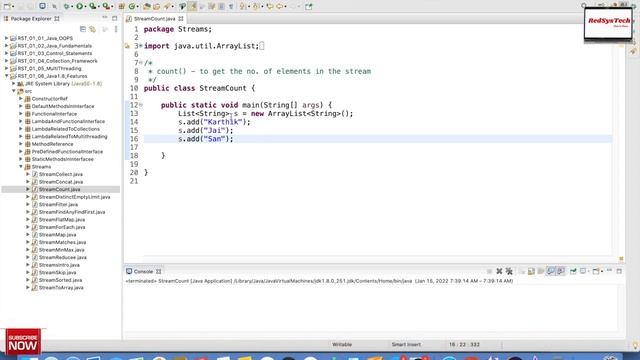Click the Previous Annotation toolbar icon
The width and height of the screenshot is (640, 360).
[255, 6]
